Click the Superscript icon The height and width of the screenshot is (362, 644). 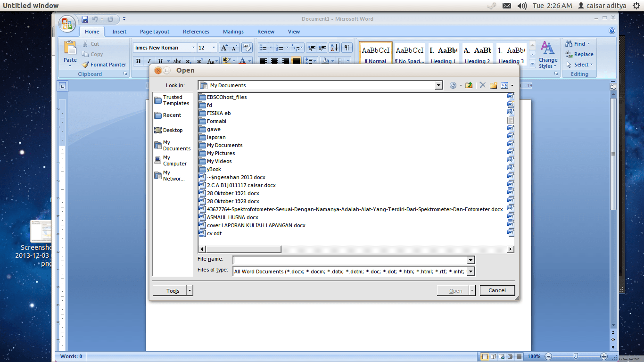click(199, 61)
